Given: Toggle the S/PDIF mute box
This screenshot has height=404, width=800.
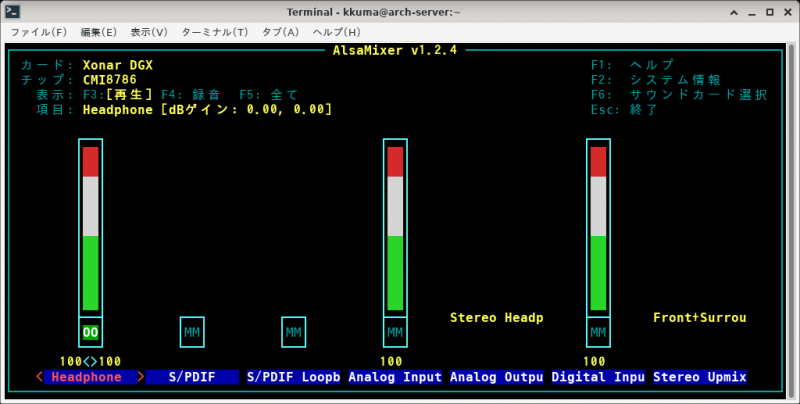Looking at the screenshot, I should click(x=192, y=332).
